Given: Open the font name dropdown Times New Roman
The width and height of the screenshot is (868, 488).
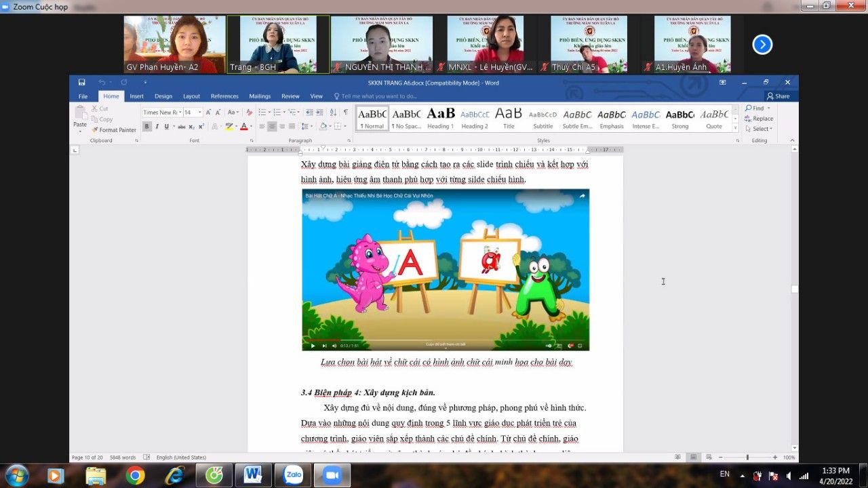Looking at the screenshot, I should tap(161, 113).
